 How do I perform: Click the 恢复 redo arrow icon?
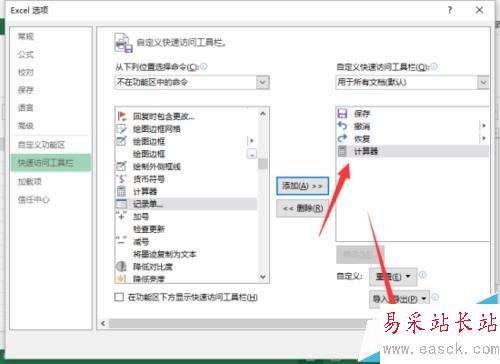click(342, 138)
